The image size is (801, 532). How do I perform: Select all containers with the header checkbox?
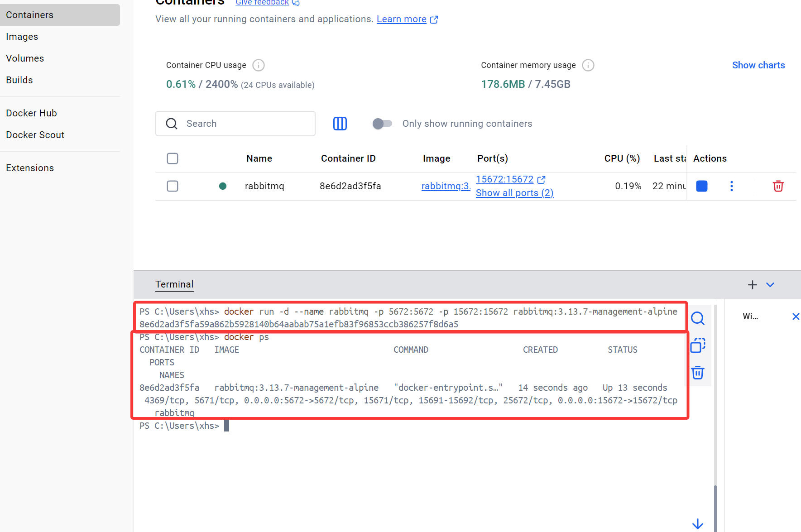173,158
